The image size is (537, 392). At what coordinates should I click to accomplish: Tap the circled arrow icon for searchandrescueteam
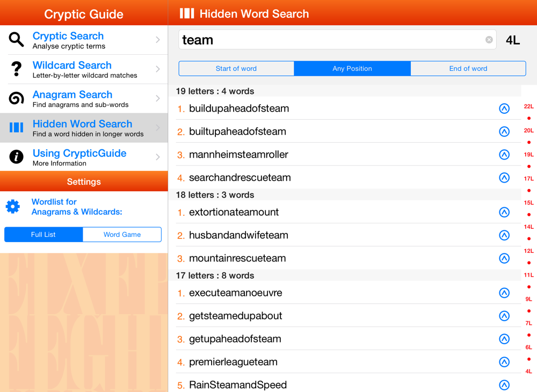pyautogui.click(x=504, y=178)
